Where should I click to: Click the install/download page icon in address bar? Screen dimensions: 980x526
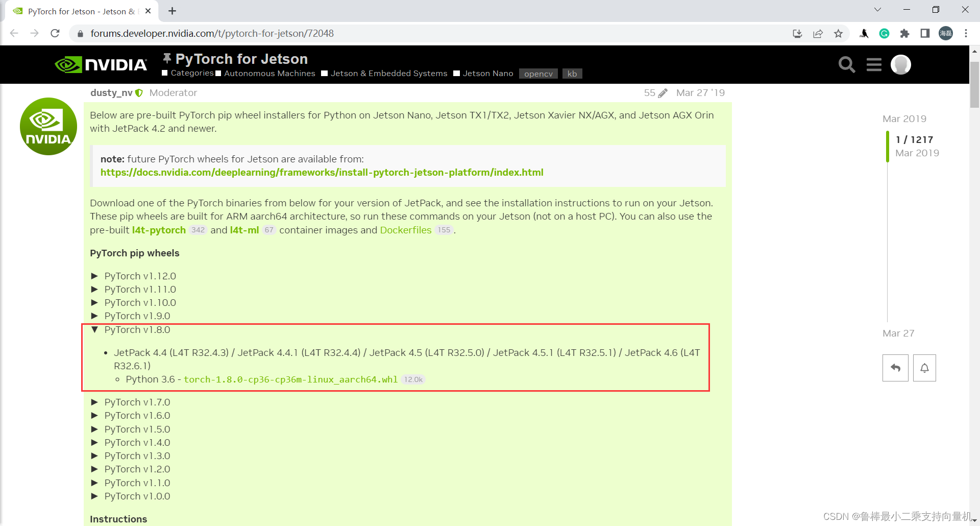point(797,34)
